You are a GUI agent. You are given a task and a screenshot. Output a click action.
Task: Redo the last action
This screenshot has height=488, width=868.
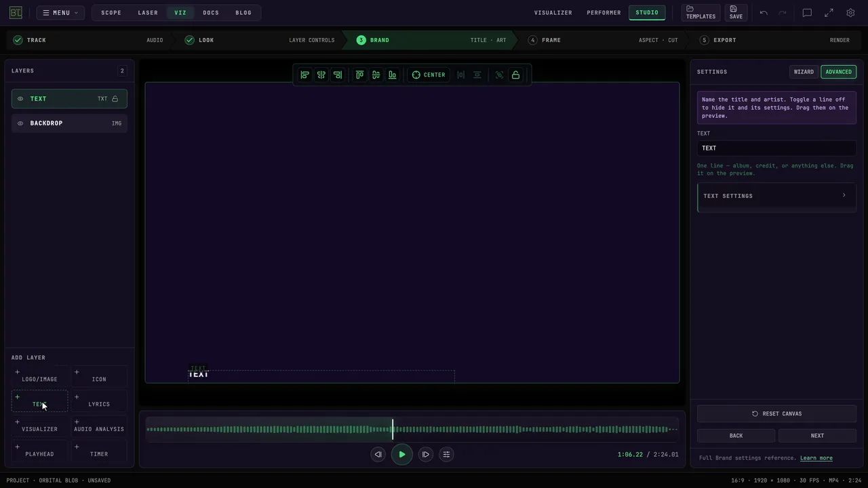tap(783, 12)
